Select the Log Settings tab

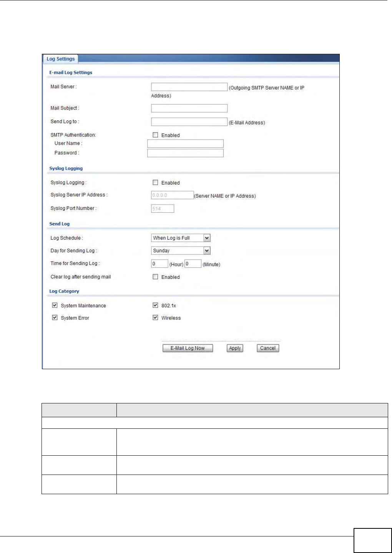[x=61, y=59]
